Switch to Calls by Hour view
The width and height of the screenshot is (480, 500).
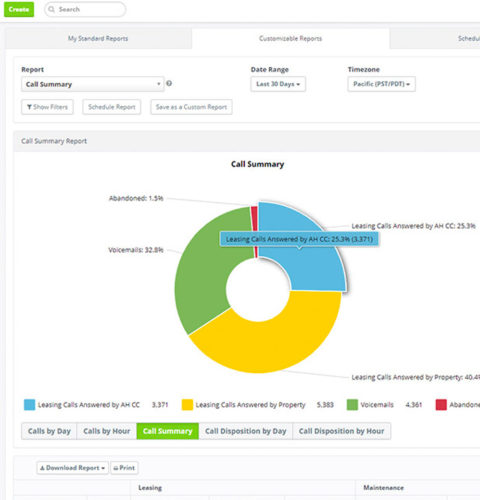tap(106, 431)
